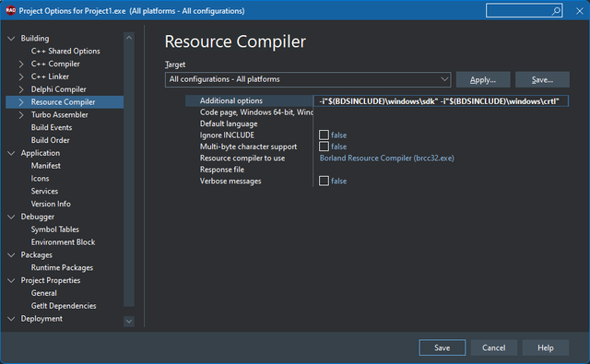
Task: Open Help for project options
Action: click(545, 347)
